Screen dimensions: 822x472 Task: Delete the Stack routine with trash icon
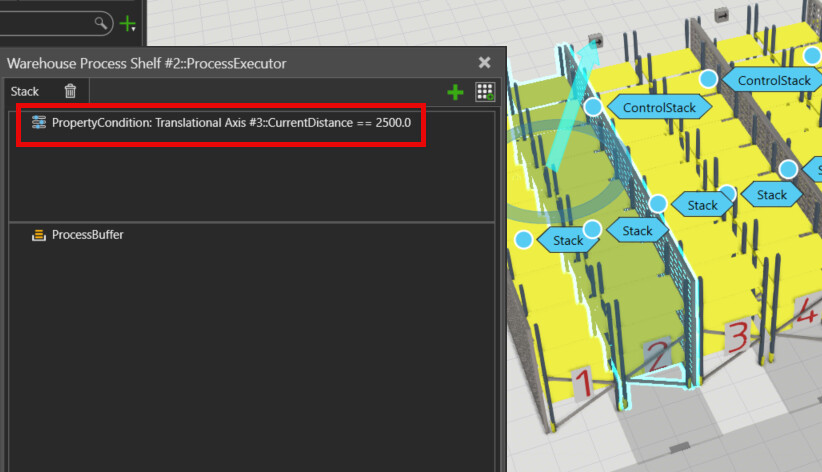click(x=70, y=91)
